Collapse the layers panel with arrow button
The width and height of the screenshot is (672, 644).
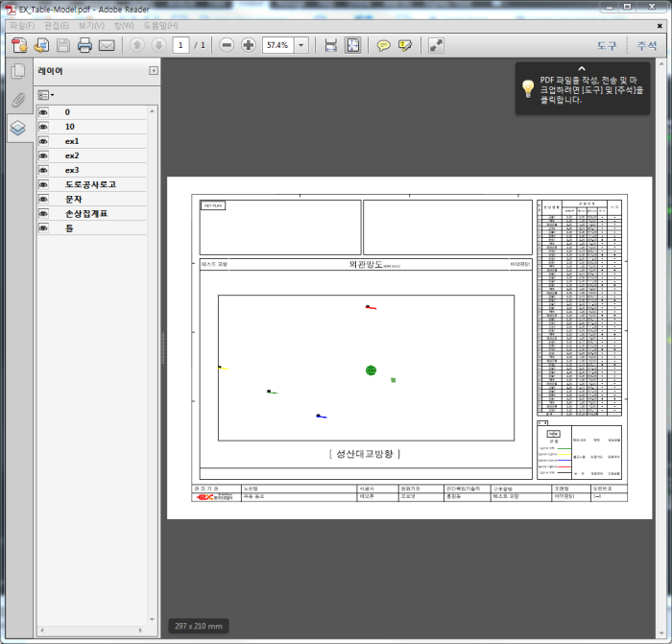[x=154, y=71]
